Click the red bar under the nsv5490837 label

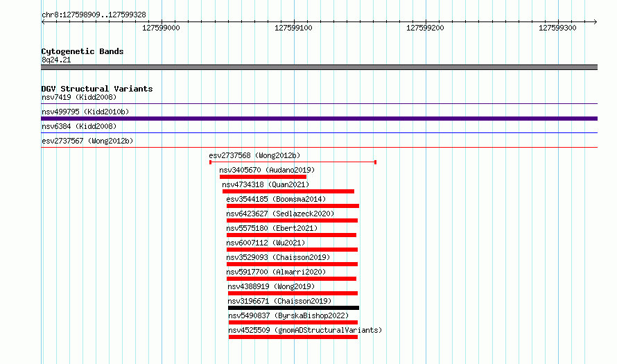click(293, 322)
